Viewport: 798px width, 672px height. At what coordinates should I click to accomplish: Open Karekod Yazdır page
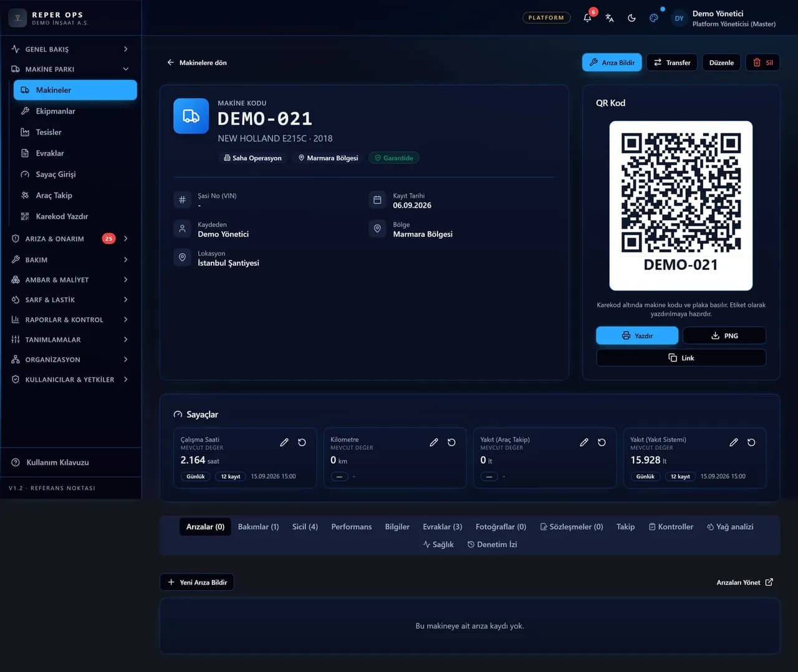pyautogui.click(x=75, y=216)
